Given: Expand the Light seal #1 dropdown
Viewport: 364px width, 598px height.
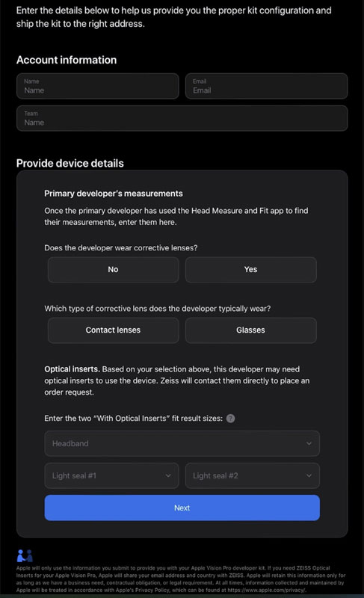Looking at the screenshot, I should 111,475.
